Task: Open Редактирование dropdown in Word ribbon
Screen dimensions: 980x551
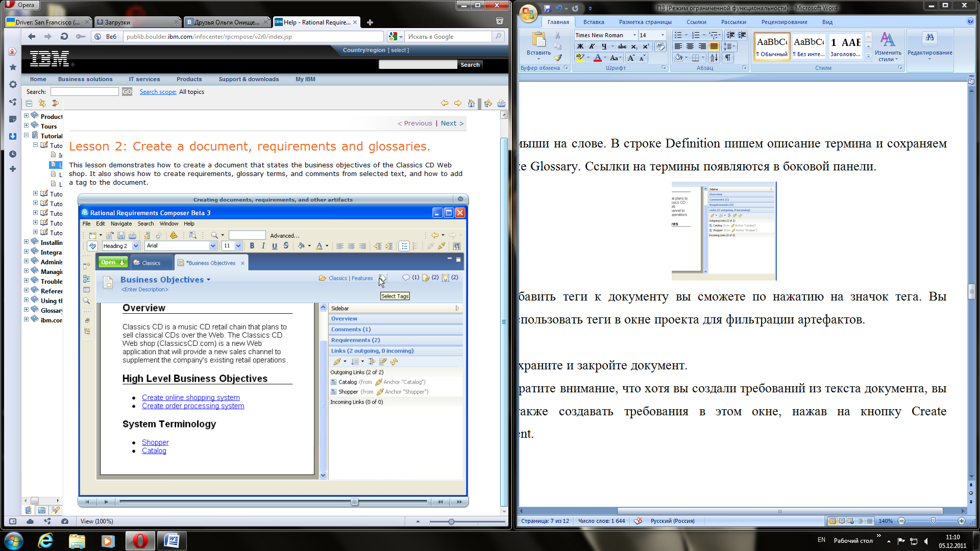Action: [929, 46]
